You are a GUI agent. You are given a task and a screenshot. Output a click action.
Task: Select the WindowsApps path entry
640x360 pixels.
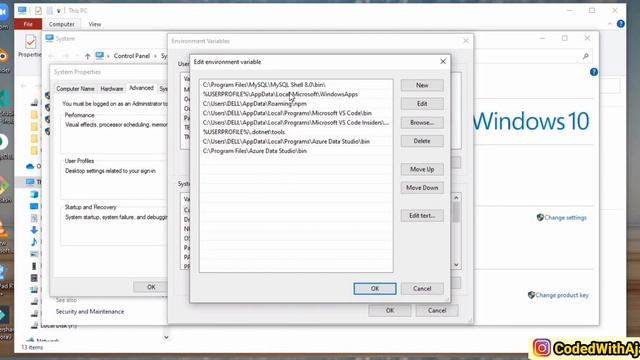pyautogui.click(x=296, y=94)
